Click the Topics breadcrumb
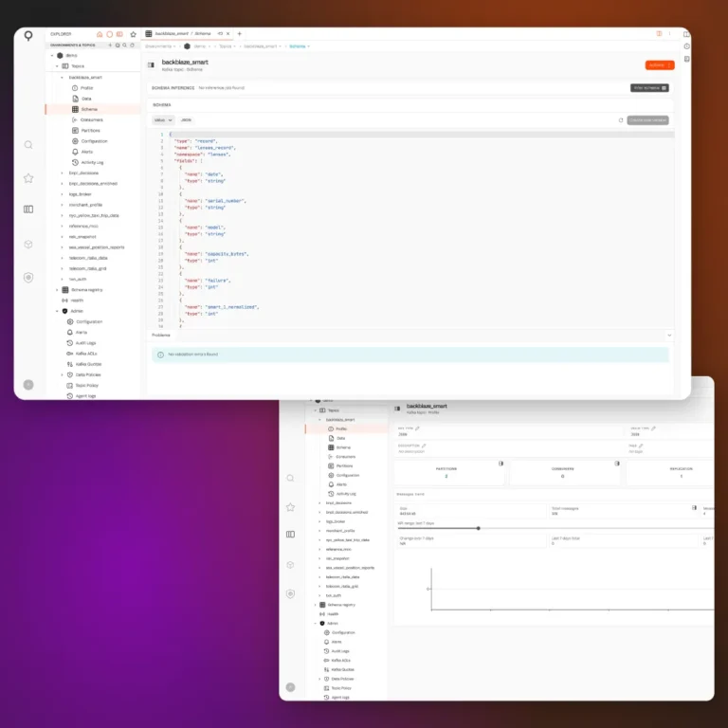Viewport: 728px width, 728px height. click(226, 46)
